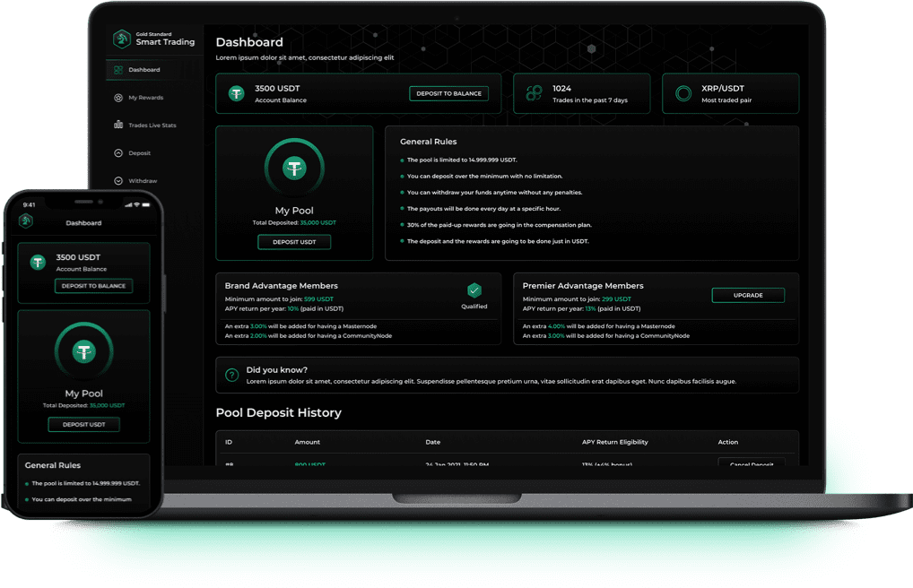Click the question mark icon beside Did you know?
Image resolution: width=913 pixels, height=588 pixels.
point(231,375)
